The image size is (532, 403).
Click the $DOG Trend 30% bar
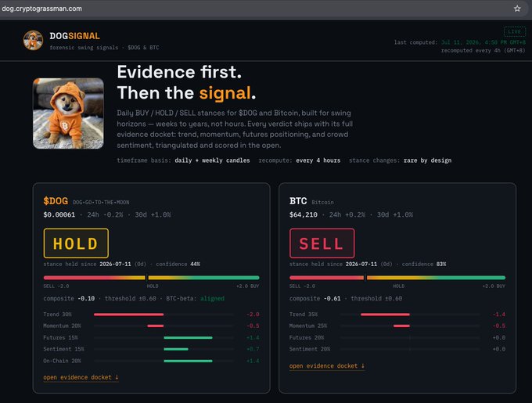click(128, 315)
